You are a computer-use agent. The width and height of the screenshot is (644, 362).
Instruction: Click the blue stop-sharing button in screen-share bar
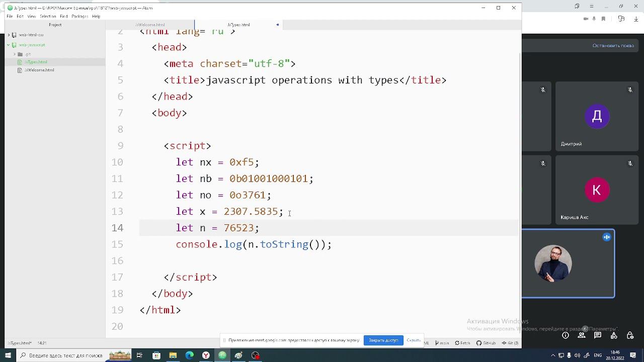(383, 340)
